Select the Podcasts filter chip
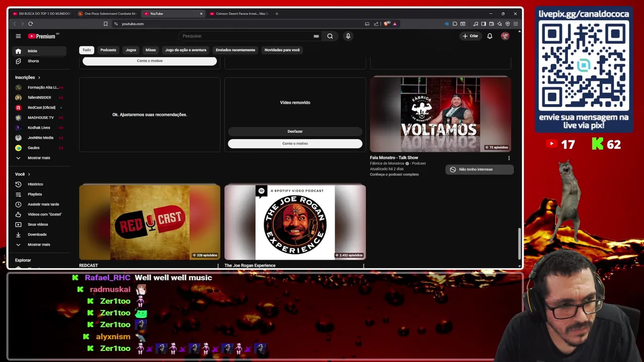The image size is (644, 362). tap(108, 50)
